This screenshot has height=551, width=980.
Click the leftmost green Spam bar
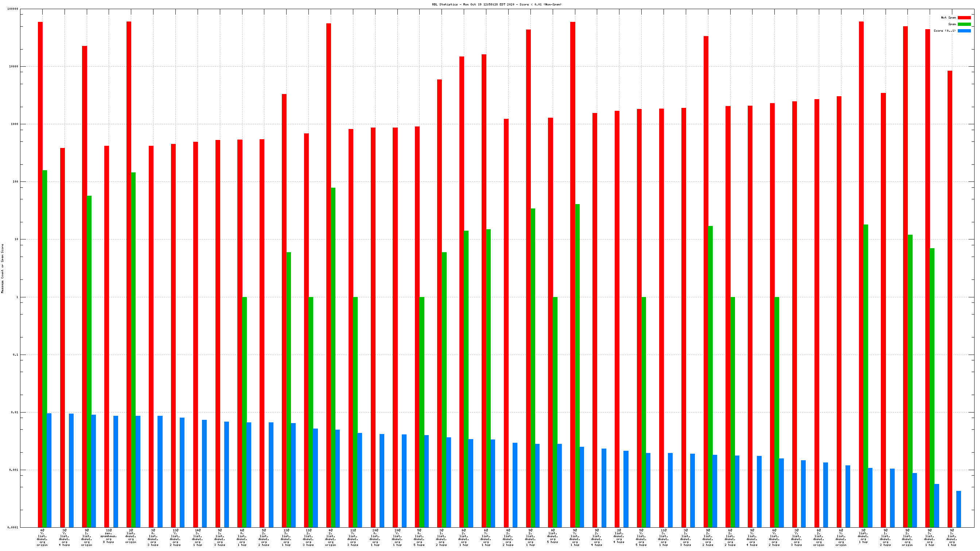[44, 342]
